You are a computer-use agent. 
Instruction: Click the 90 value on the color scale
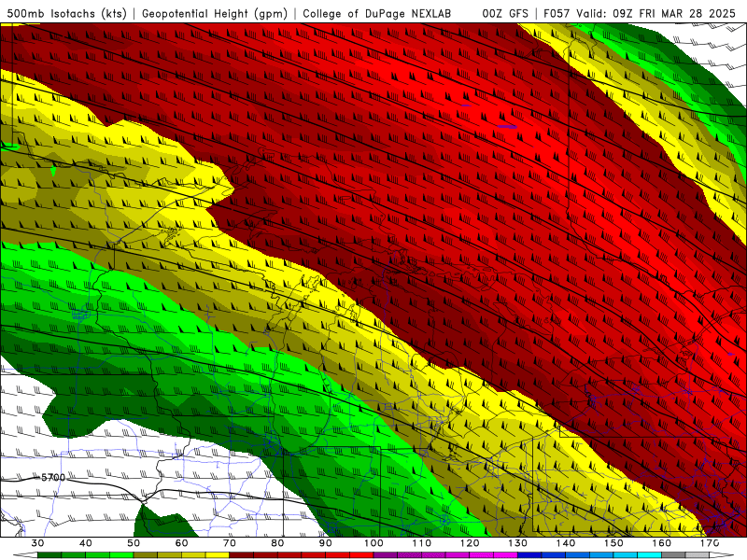pyautogui.click(x=325, y=543)
